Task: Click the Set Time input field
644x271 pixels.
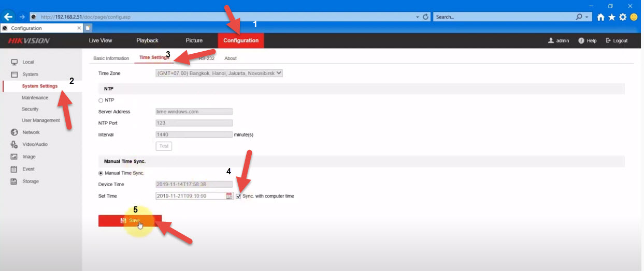Action: pos(190,196)
